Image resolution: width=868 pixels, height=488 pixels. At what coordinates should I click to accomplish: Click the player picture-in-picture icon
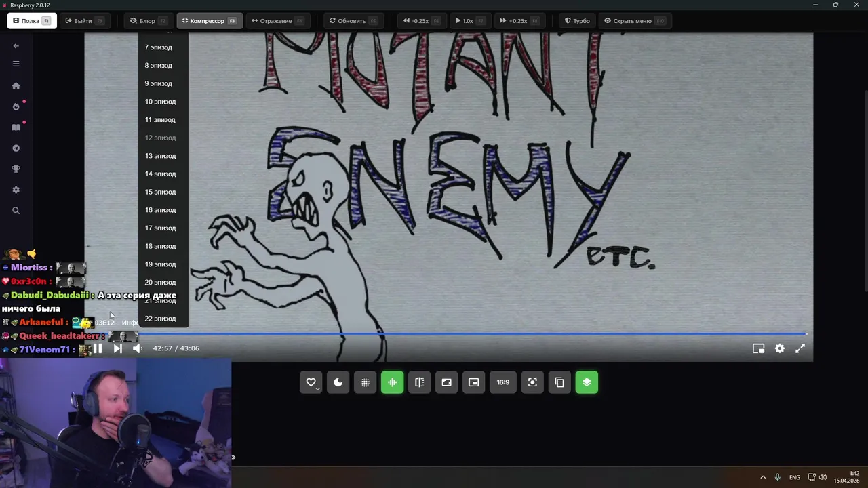[759, 348]
